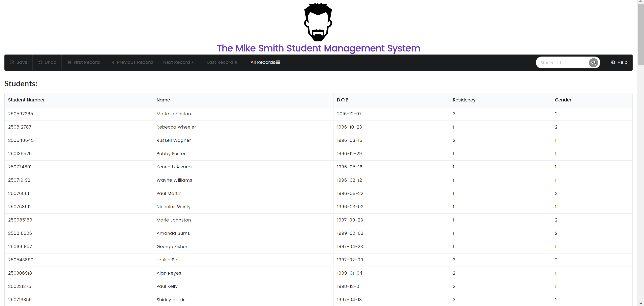Click the page title heading link

pyautogui.click(x=318, y=48)
